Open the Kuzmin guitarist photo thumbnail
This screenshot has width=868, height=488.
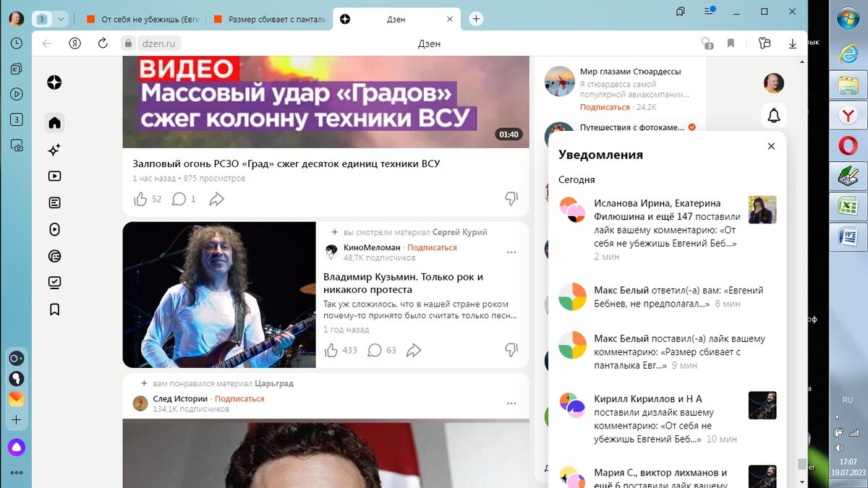[219, 295]
